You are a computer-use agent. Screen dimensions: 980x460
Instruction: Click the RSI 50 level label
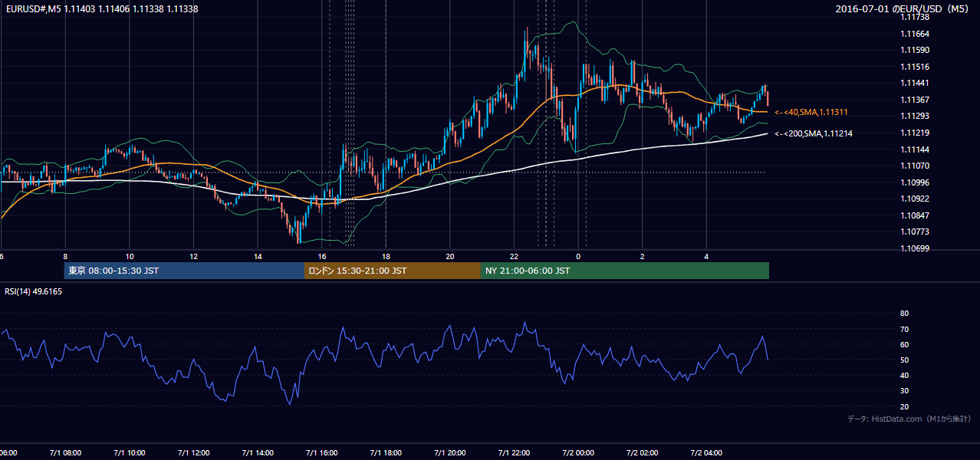click(904, 360)
